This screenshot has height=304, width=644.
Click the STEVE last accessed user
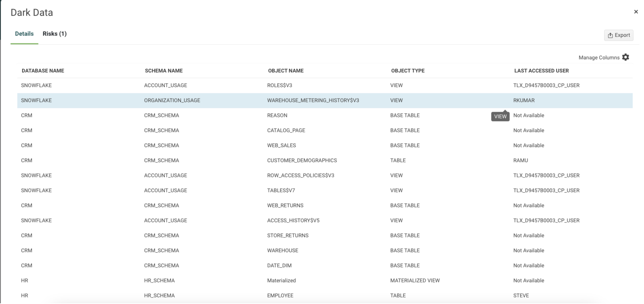pyautogui.click(x=521, y=296)
